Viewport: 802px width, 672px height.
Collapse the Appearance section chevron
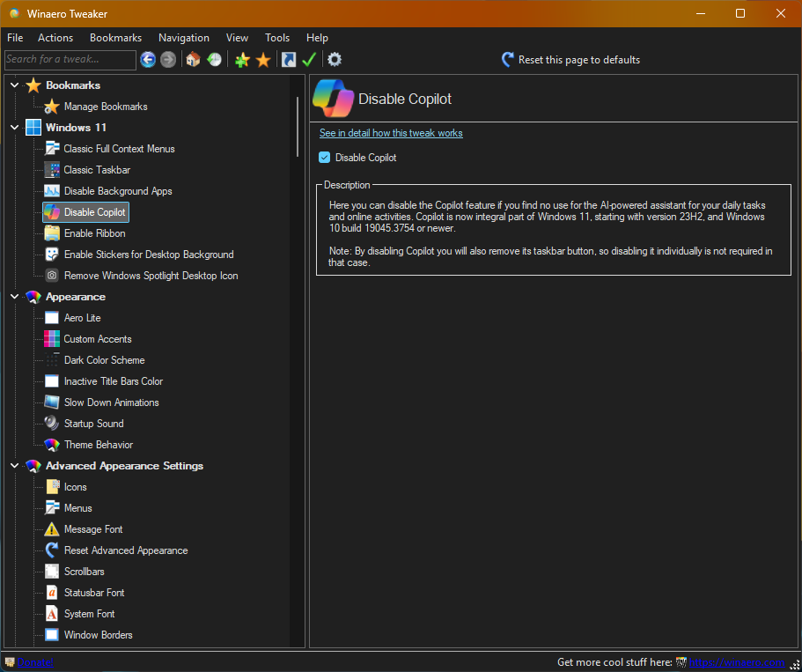14,296
